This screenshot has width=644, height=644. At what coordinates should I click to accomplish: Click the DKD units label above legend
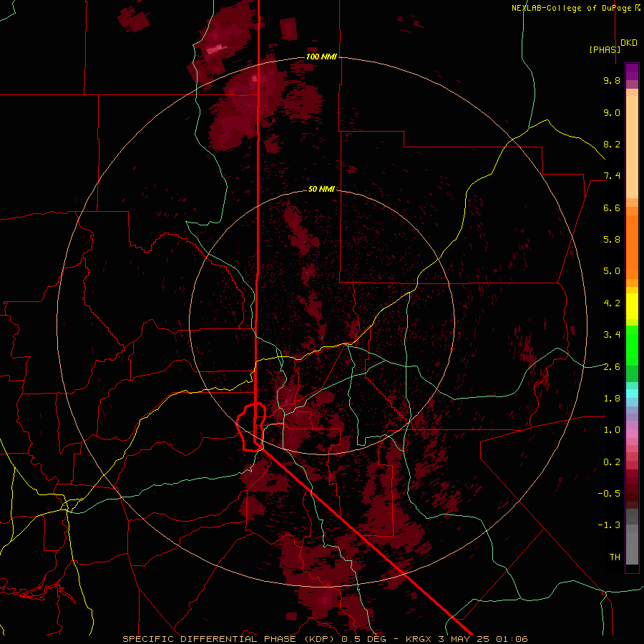pos(628,43)
